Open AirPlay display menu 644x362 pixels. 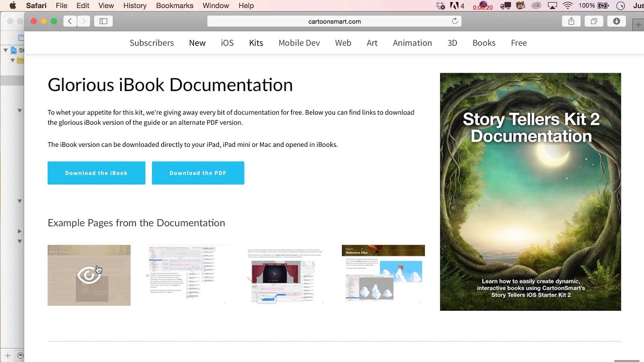552,6
